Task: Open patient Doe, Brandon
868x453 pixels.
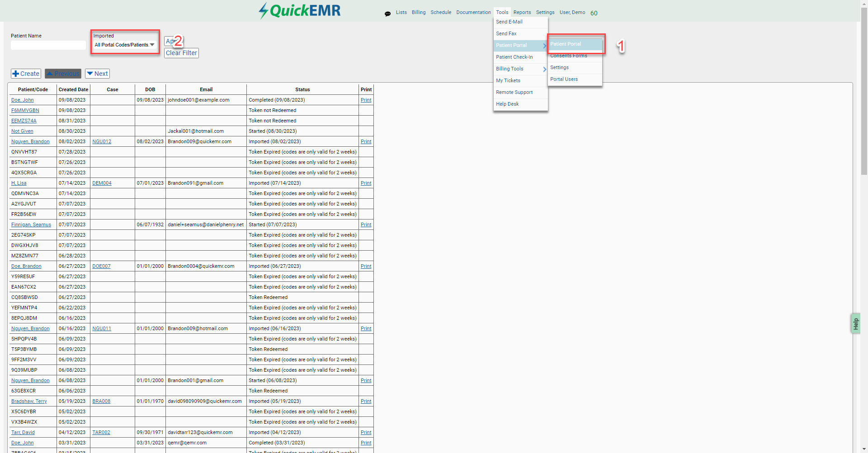Action: 26,266
